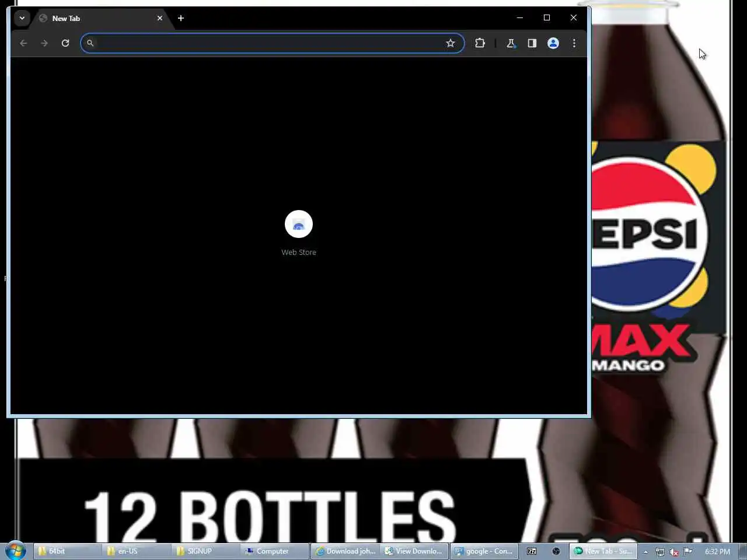Open Chrome Labs flask icon
747x560 pixels.
(x=511, y=43)
